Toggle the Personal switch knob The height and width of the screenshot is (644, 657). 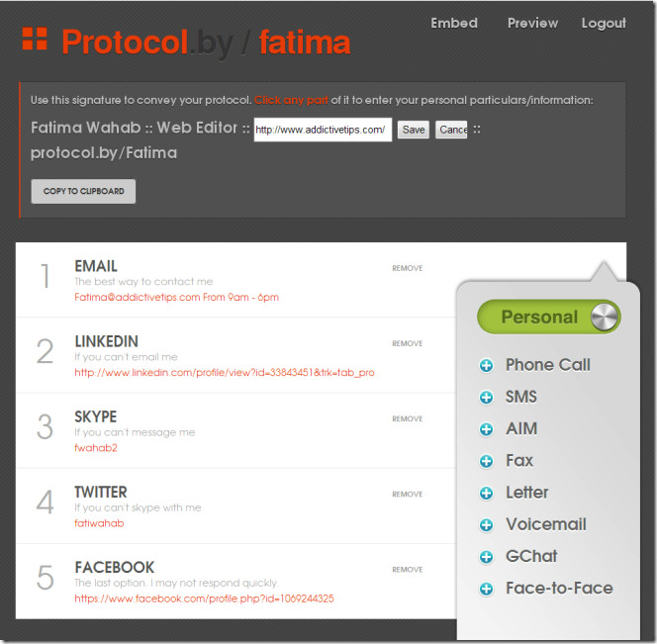click(x=604, y=317)
